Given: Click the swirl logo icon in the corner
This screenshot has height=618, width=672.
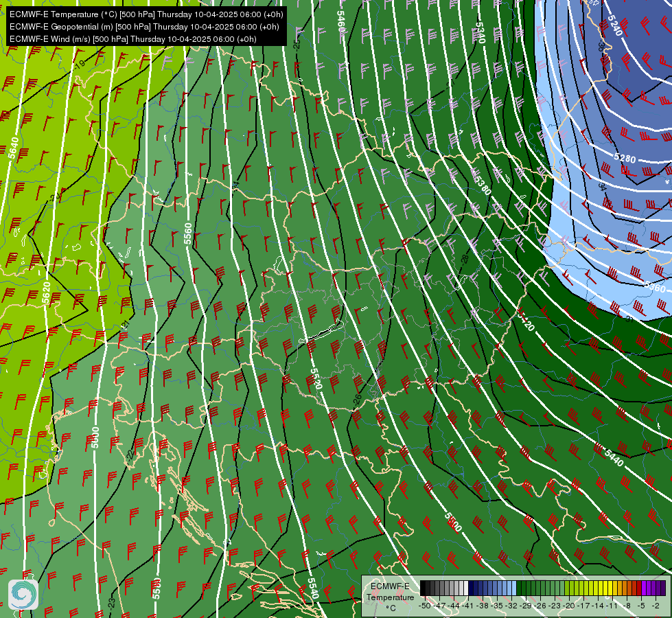Looking at the screenshot, I should 23,595.
